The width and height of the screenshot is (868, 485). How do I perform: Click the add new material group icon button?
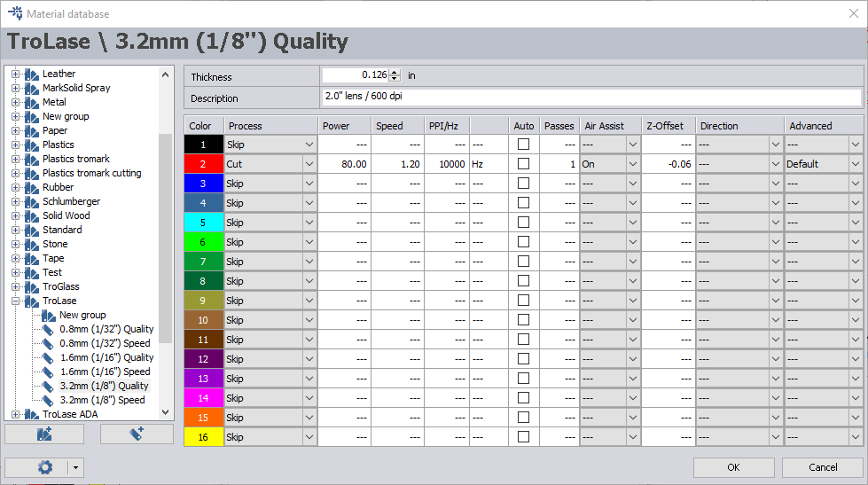click(44, 434)
